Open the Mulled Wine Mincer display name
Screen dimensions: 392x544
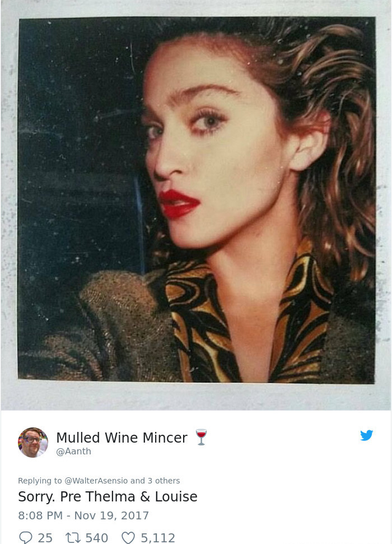point(122,438)
